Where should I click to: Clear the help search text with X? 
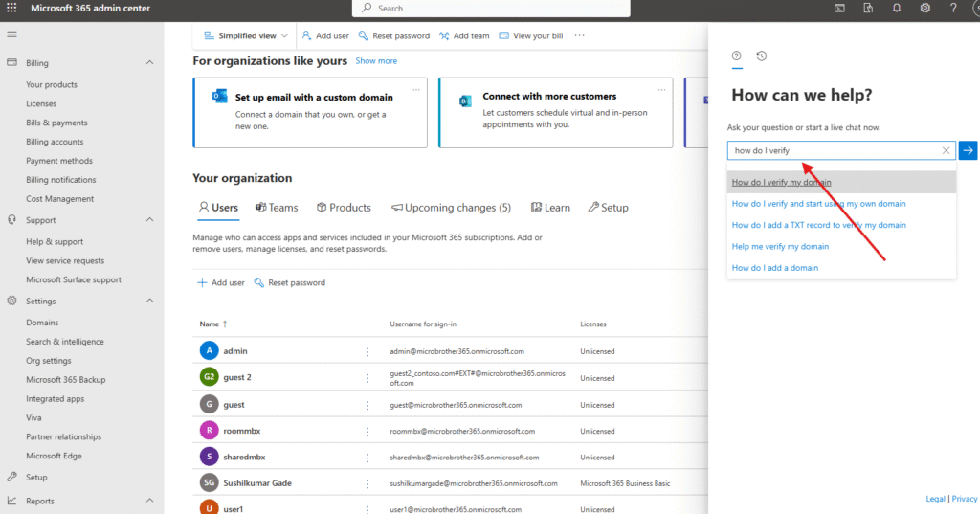click(x=946, y=150)
